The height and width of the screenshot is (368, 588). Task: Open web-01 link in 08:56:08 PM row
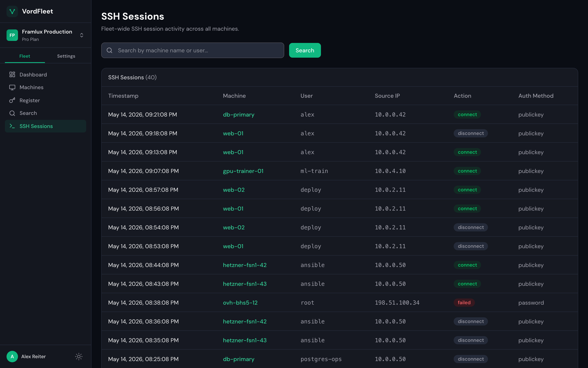[233, 209]
